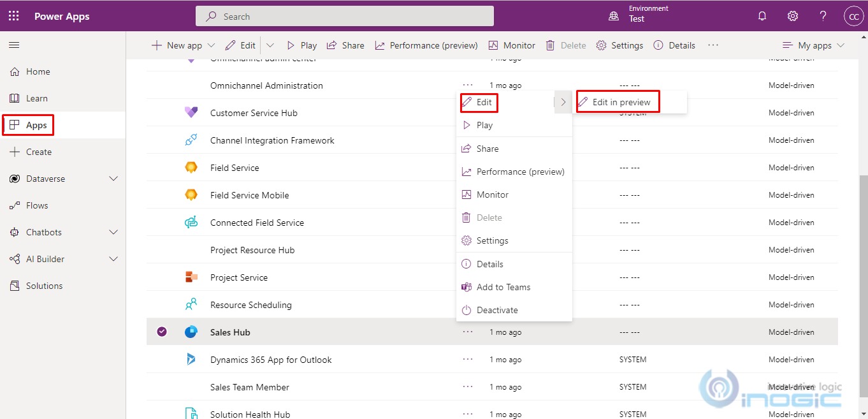Expand the Dataverse navigation section
The image size is (868, 419).
[114, 179]
